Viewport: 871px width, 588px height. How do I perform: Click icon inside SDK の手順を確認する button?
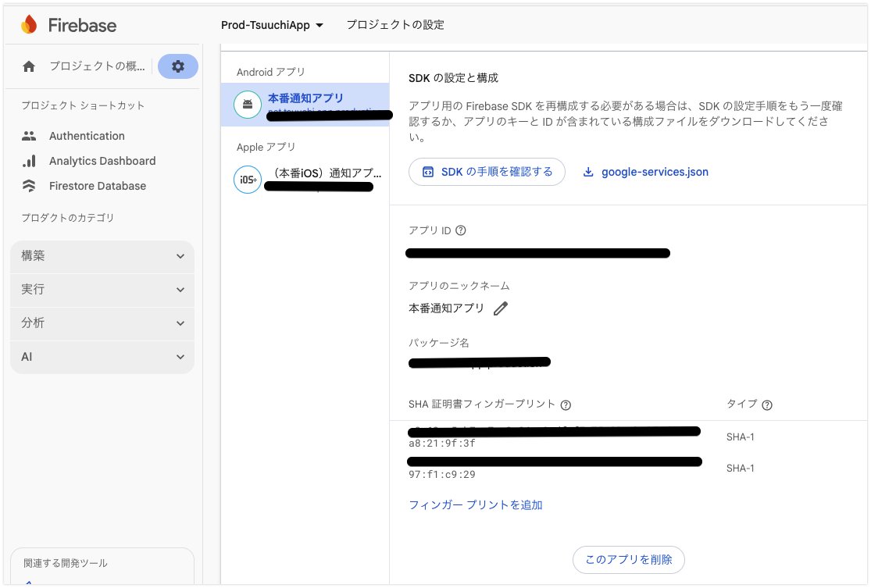(428, 172)
